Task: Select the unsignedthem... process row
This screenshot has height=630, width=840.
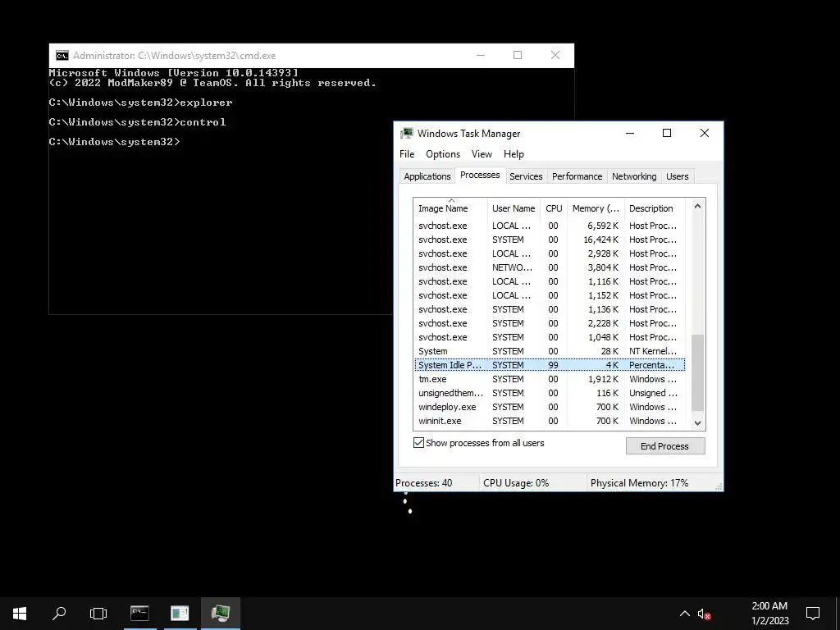Action: coord(550,393)
